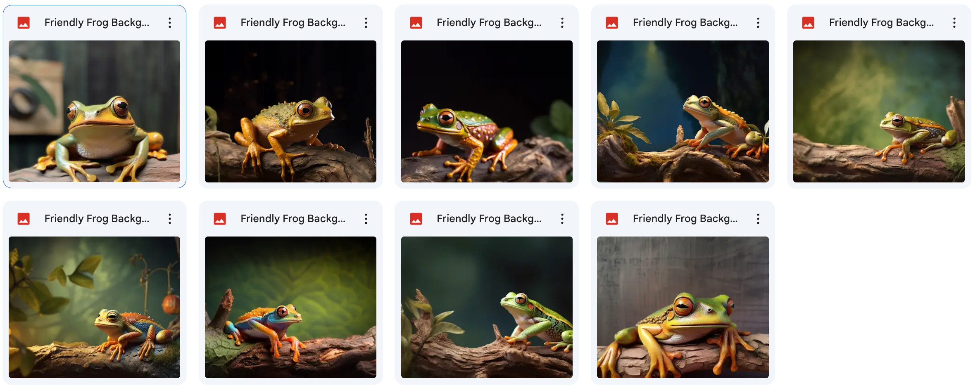Expand the options menu above the olive misty frog image
This screenshot has height=388, width=980.
pyautogui.click(x=954, y=23)
